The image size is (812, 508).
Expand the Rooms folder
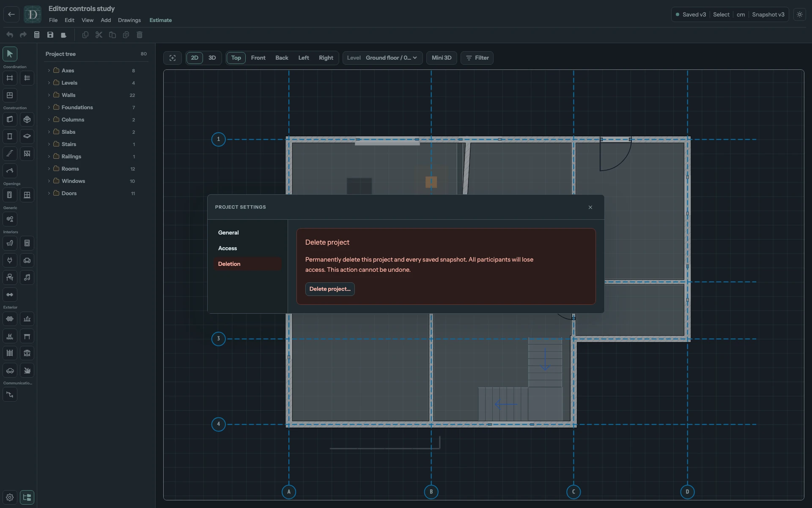pos(49,168)
